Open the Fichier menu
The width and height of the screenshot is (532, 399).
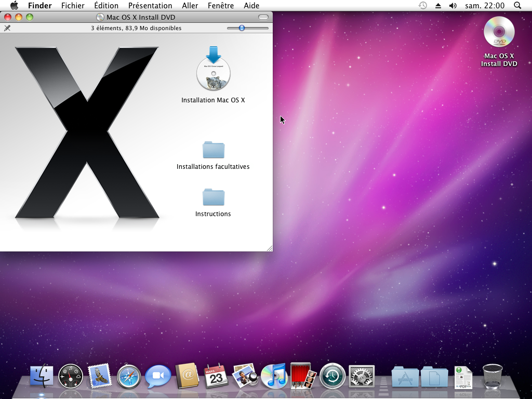tap(73, 6)
